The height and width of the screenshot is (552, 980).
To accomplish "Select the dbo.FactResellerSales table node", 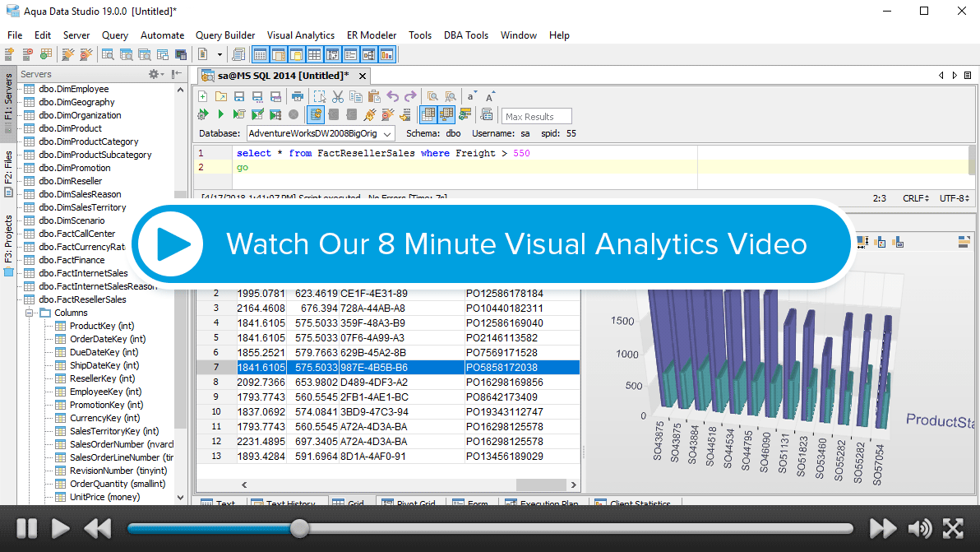I will [x=82, y=299].
